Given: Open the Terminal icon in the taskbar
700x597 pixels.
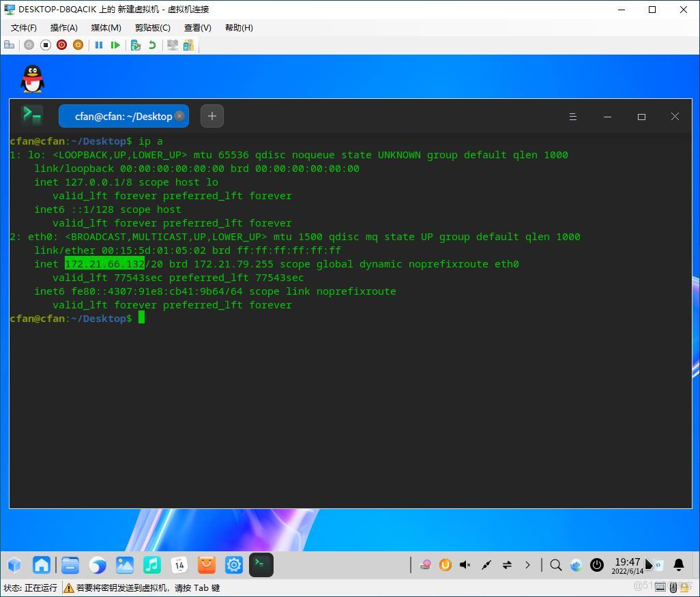Looking at the screenshot, I should click(x=261, y=565).
